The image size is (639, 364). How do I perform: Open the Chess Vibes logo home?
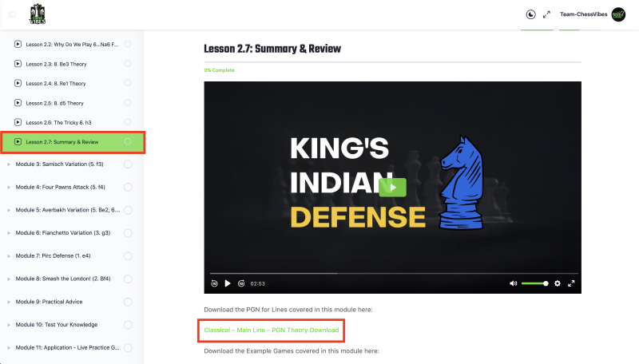38,14
